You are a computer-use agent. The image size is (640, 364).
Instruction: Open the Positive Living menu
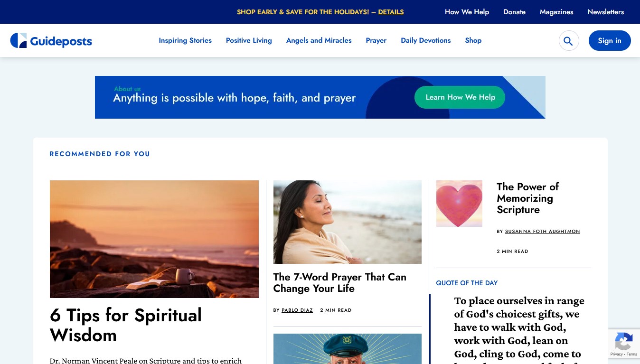coord(249,41)
